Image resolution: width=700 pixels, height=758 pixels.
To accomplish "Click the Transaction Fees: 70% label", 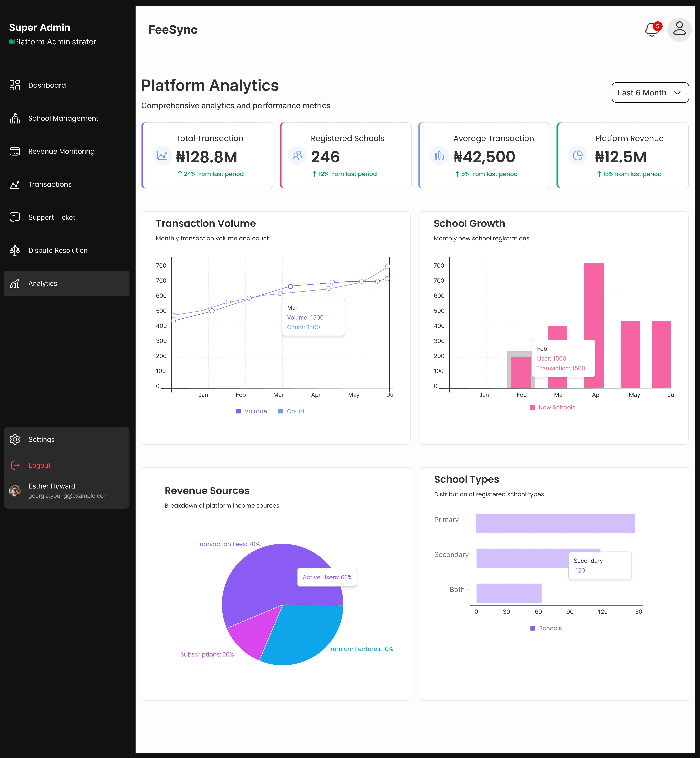I will pyautogui.click(x=228, y=544).
